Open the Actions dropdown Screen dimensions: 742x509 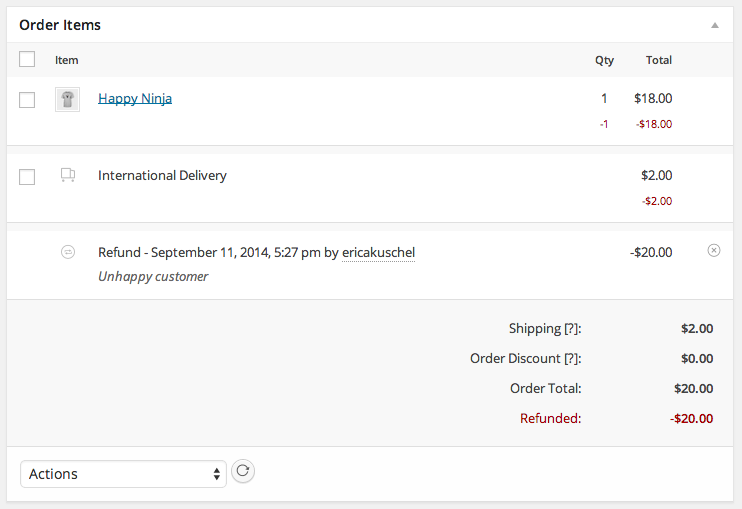click(x=123, y=474)
